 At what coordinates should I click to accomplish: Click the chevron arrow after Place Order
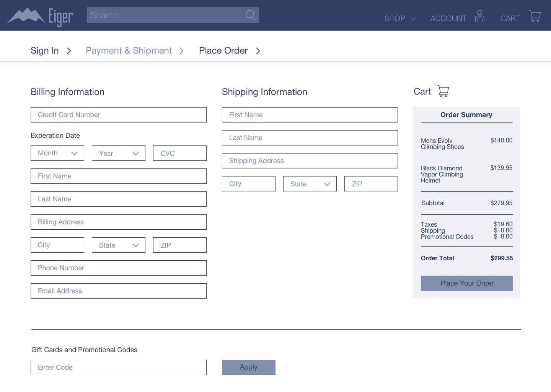click(258, 51)
